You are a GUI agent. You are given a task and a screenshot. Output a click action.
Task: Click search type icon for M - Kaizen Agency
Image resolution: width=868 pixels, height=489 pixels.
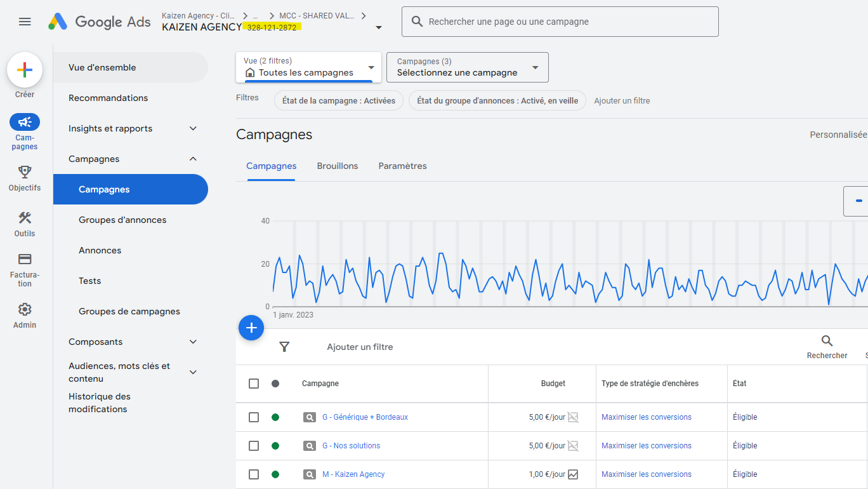(310, 474)
